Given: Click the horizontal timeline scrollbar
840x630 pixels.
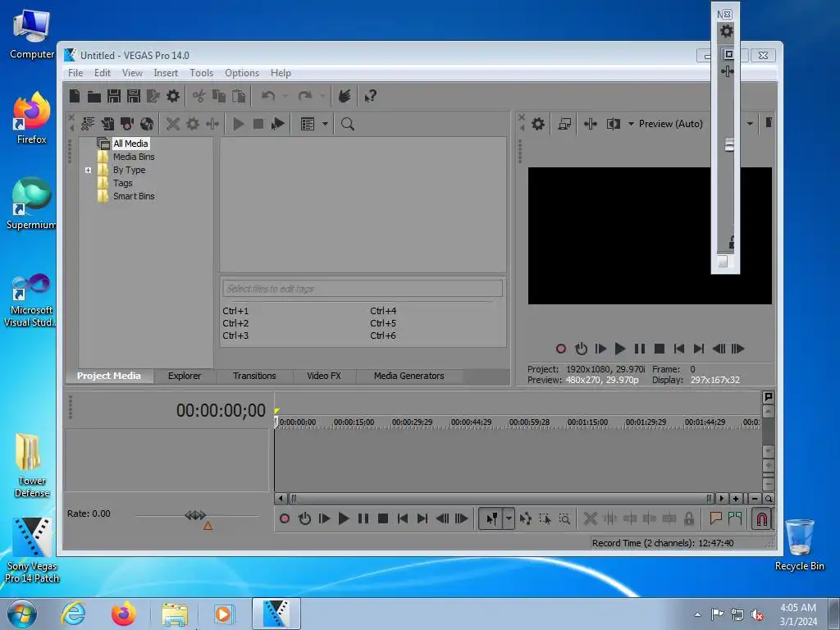Looking at the screenshot, I should pyautogui.click(x=501, y=499).
